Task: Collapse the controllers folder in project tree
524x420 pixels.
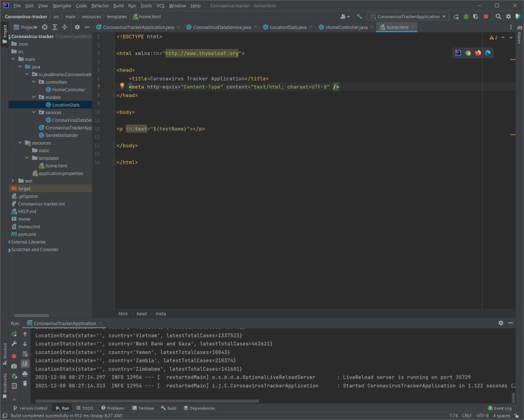Action: point(34,82)
